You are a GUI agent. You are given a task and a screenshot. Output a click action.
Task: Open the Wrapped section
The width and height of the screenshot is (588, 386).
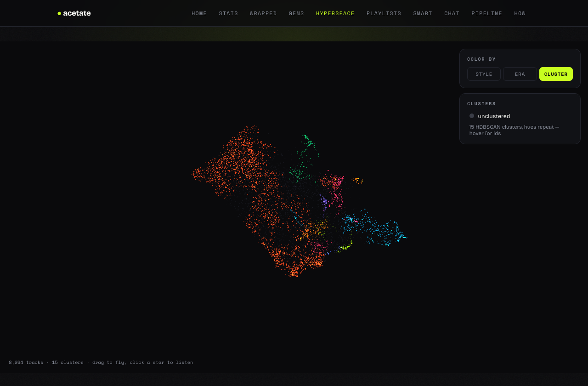tap(263, 13)
